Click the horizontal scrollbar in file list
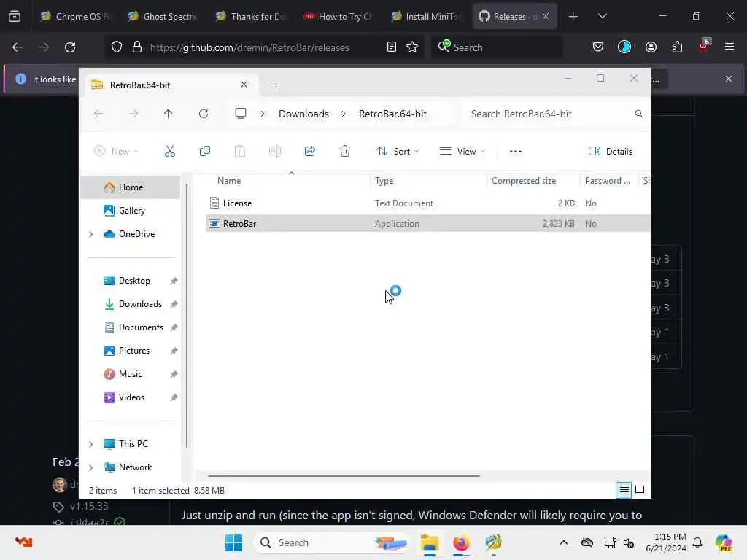Image resolution: width=747 pixels, height=560 pixels. (x=344, y=475)
